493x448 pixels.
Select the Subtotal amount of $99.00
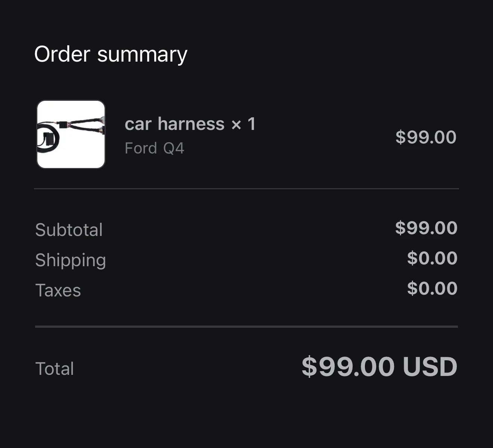426,228
